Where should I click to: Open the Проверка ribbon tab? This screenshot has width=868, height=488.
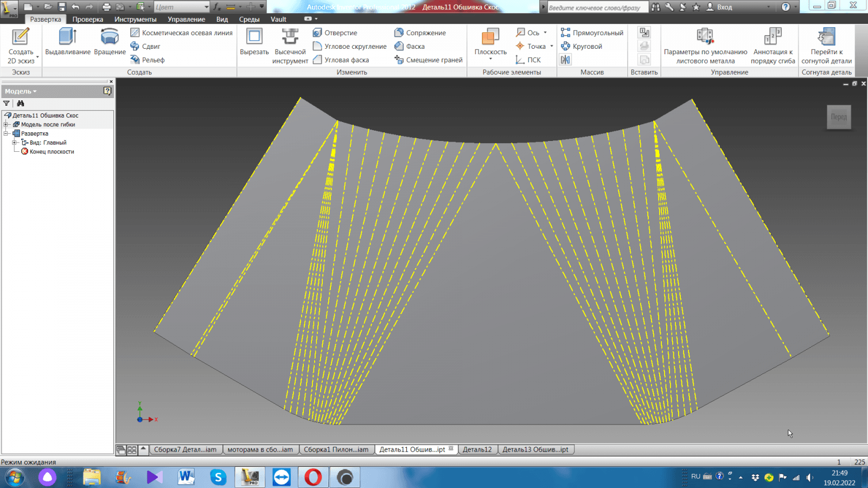(x=87, y=20)
